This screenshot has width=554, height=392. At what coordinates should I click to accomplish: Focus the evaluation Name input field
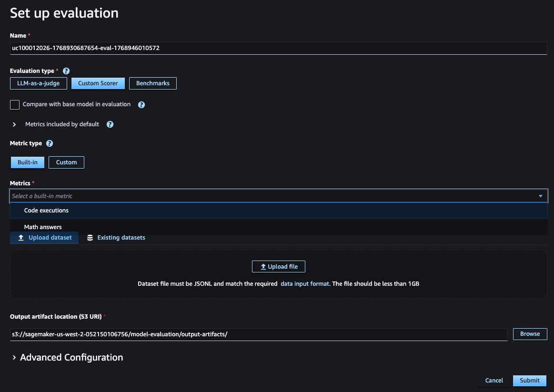278,48
